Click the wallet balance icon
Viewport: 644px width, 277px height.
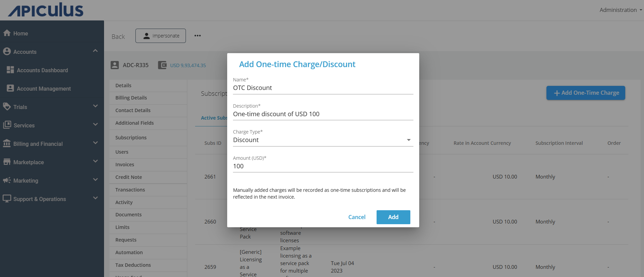(x=162, y=65)
